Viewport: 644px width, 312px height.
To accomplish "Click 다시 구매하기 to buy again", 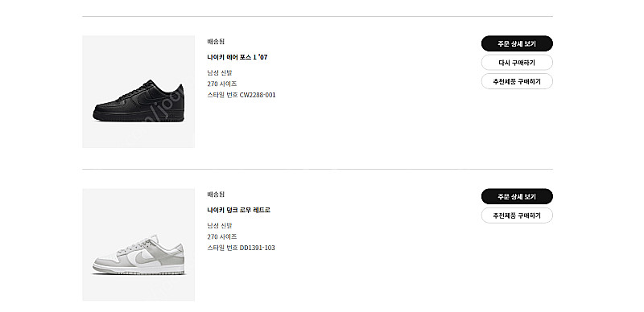I will [517, 63].
